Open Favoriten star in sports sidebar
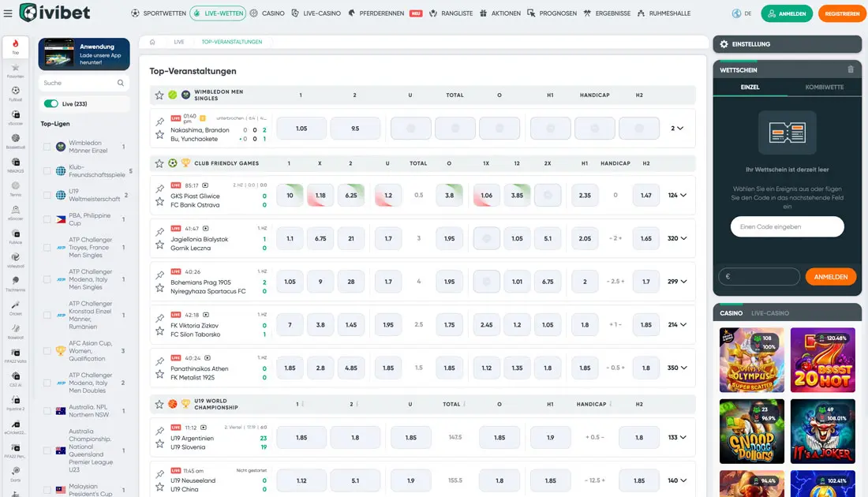Viewport: 868px width, 497px height. 16,70
